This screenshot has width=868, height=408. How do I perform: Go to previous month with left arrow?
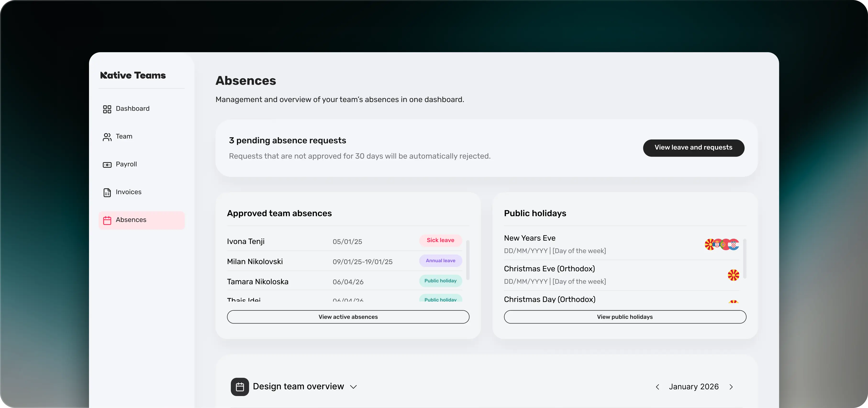point(657,387)
